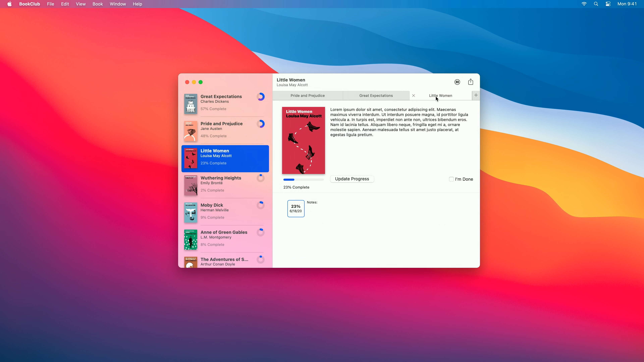Click Wuthering Heights progress ring icon
This screenshot has height=362, width=644.
[x=260, y=178]
